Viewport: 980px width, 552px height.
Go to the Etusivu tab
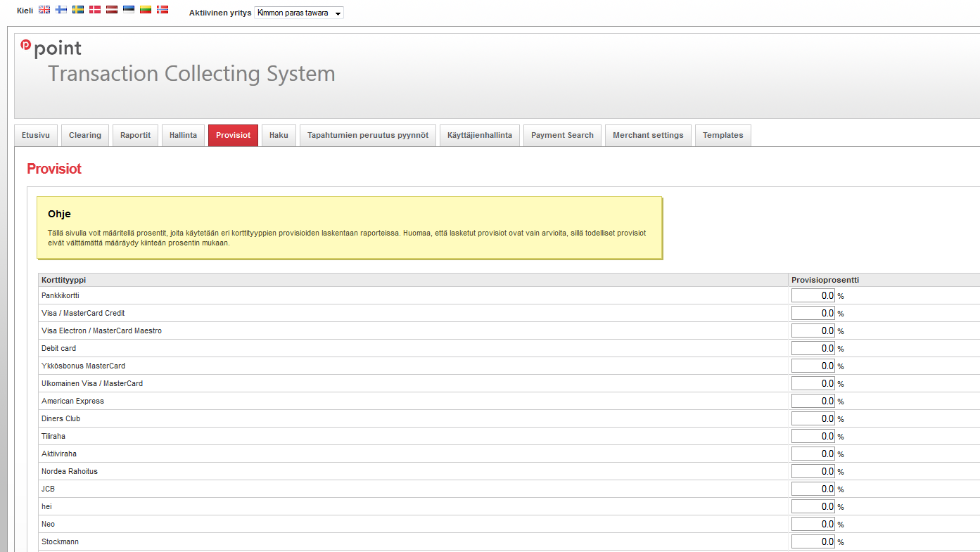pyautogui.click(x=36, y=136)
